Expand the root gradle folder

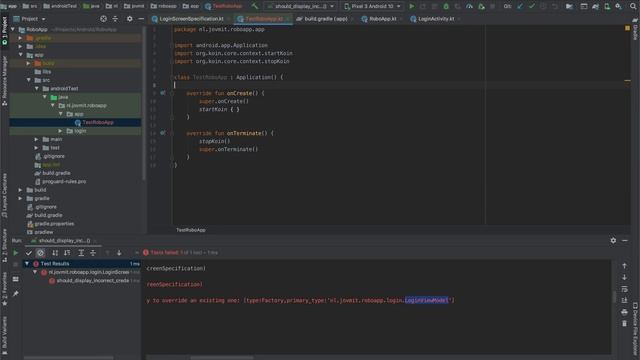tap(20, 198)
